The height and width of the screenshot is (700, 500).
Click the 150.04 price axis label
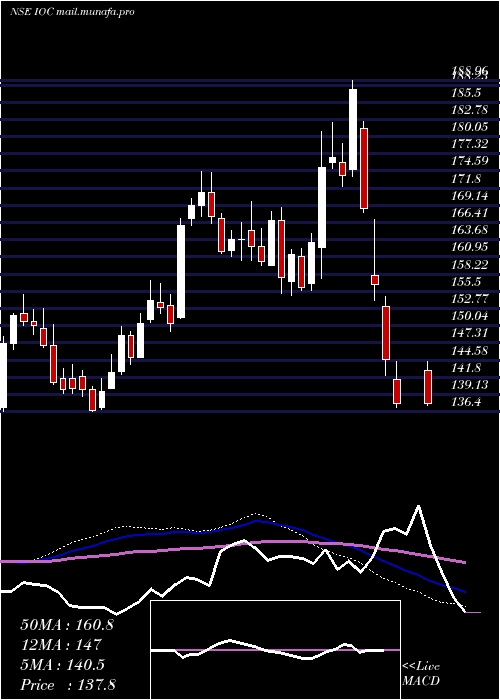click(x=469, y=316)
